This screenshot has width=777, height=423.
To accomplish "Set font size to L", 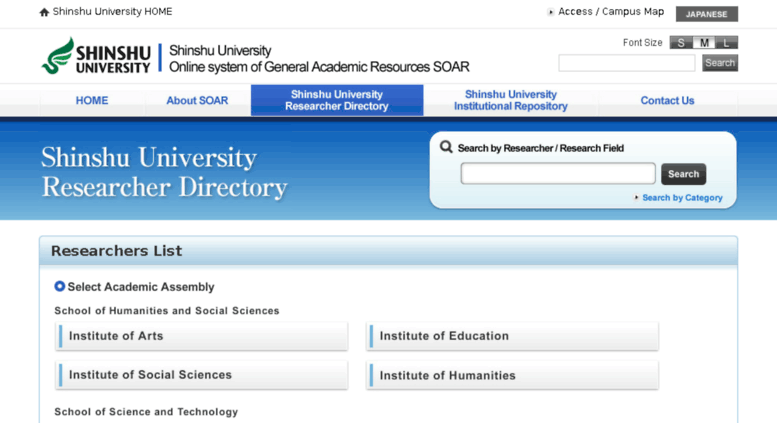I will [x=726, y=43].
